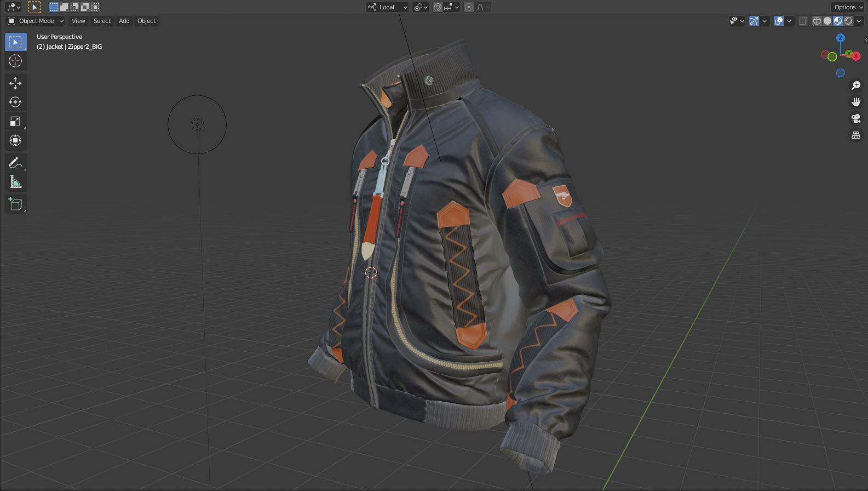Image resolution: width=868 pixels, height=491 pixels.
Task: Toggle snapping magnet on
Action: [438, 7]
